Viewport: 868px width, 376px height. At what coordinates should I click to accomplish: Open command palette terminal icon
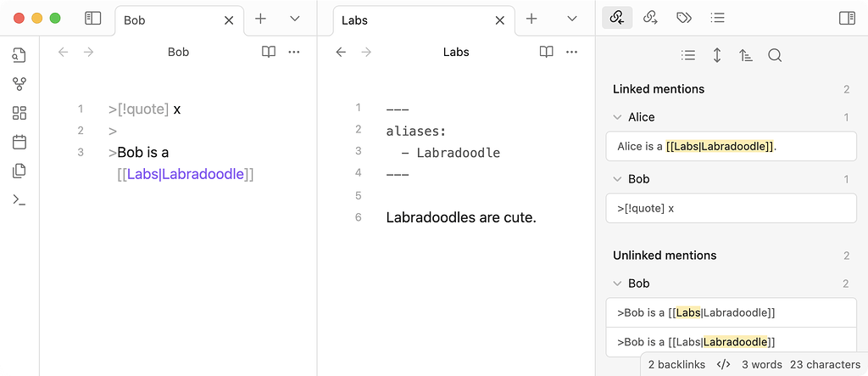pos(19,199)
